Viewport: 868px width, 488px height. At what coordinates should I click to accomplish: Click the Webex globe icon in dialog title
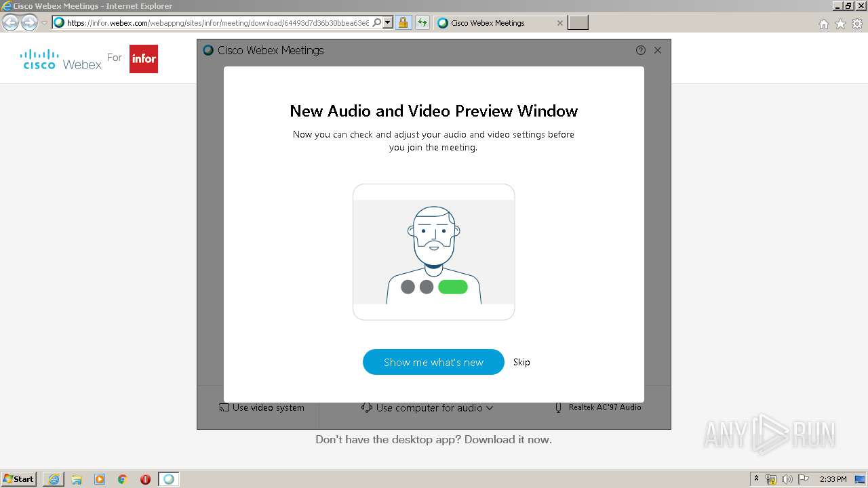pos(208,50)
